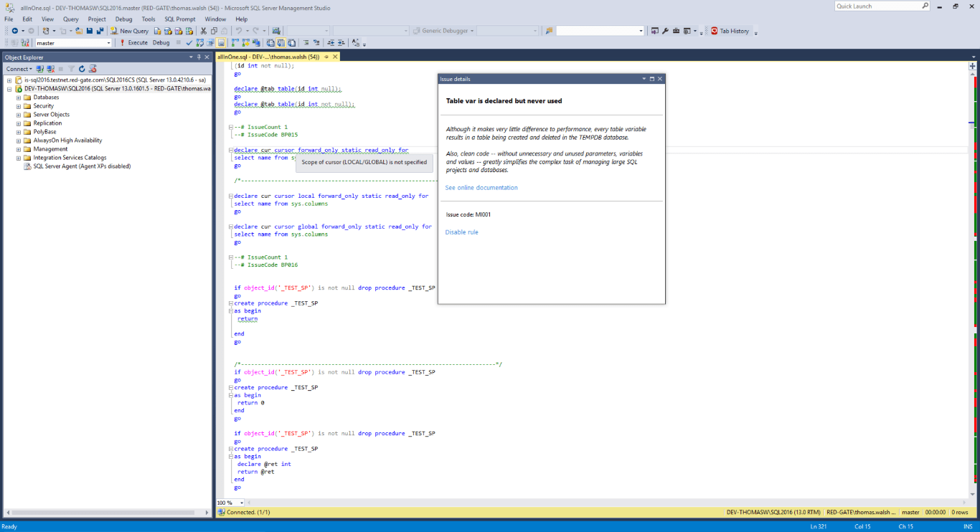This screenshot has width=980, height=532.
Task: Expand the Integration Services Catalogs node
Action: pyautogui.click(x=19, y=158)
